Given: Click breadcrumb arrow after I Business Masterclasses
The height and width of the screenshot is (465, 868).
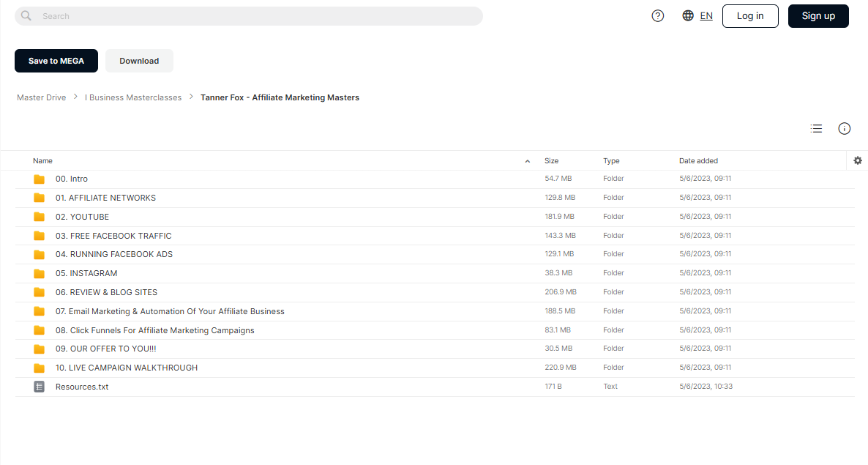Looking at the screenshot, I should click(191, 97).
